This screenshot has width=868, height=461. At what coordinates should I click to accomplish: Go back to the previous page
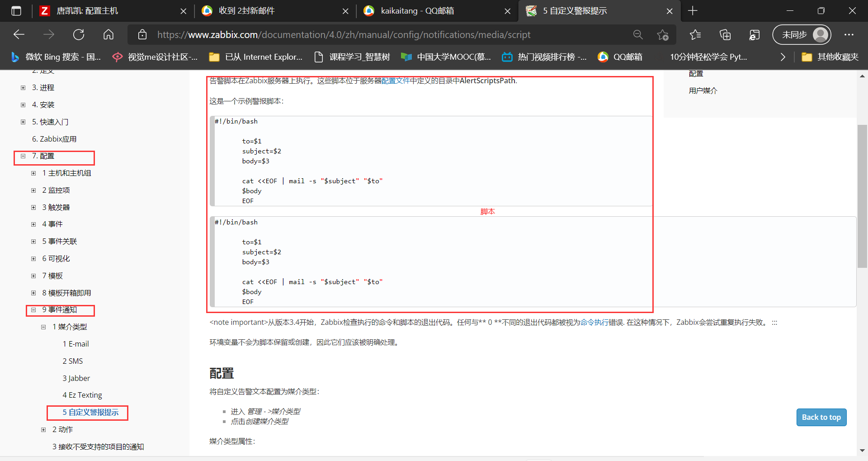click(19, 34)
